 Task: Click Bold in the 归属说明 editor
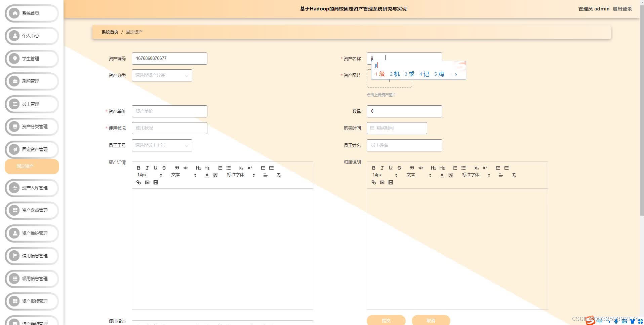pyautogui.click(x=373, y=168)
